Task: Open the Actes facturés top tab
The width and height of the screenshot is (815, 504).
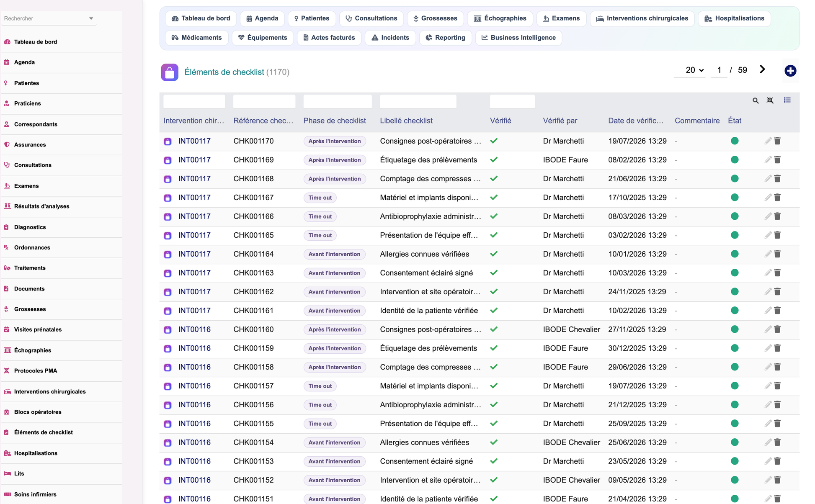Action: point(329,38)
